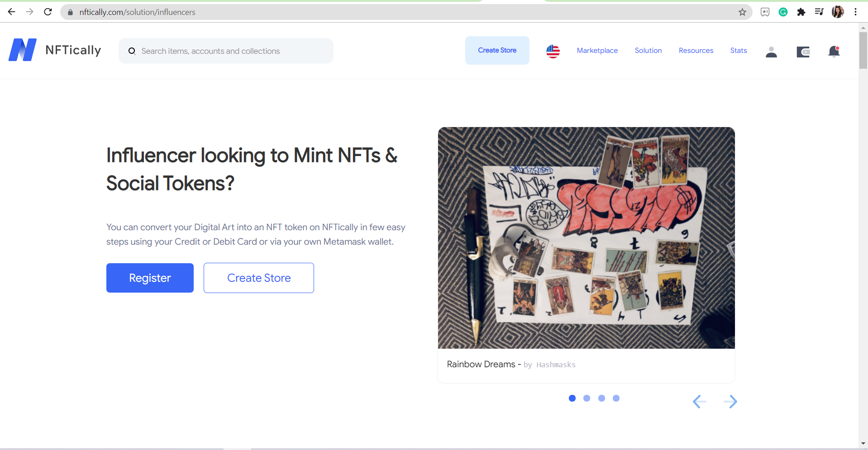This screenshot has height=450, width=868.
Task: Open the notifications bell icon
Action: click(x=834, y=52)
